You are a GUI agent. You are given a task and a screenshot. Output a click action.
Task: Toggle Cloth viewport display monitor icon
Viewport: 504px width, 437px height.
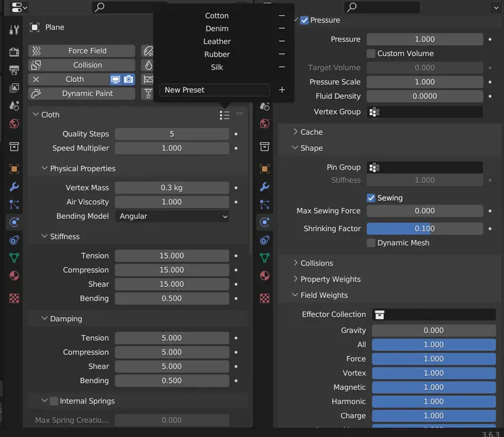(116, 80)
